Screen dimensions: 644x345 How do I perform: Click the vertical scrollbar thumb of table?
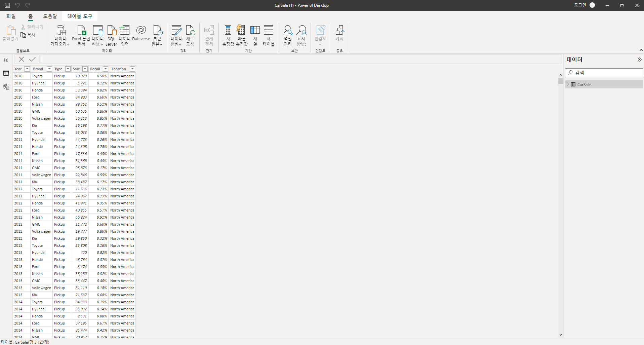(561, 81)
